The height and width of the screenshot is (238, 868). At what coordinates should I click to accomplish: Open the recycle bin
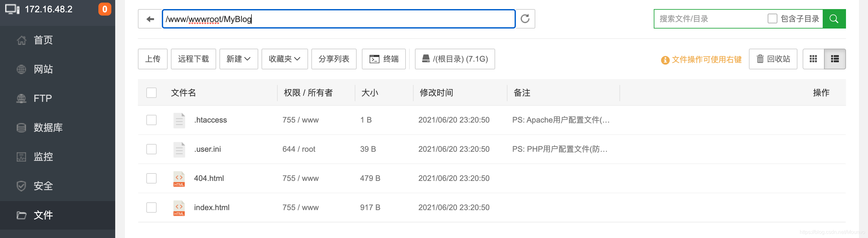[x=773, y=59]
